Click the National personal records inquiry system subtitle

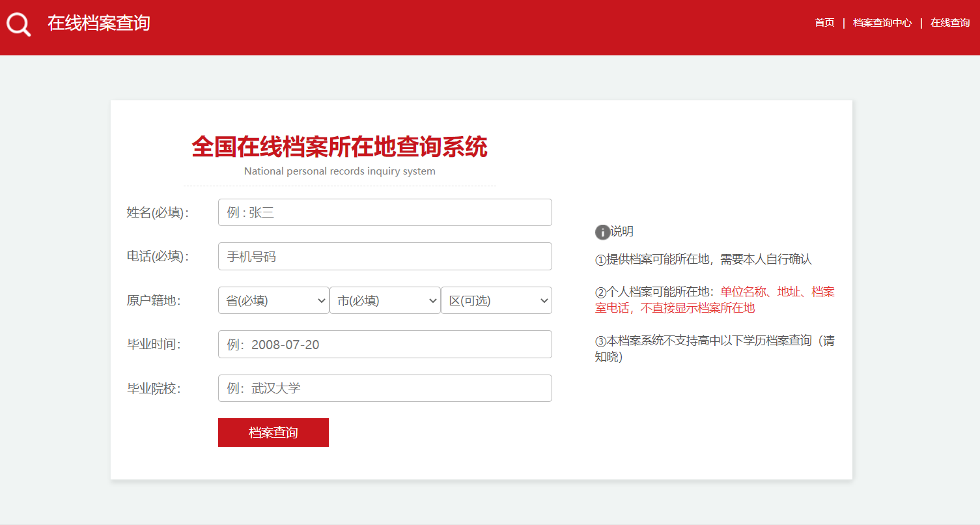click(x=339, y=171)
